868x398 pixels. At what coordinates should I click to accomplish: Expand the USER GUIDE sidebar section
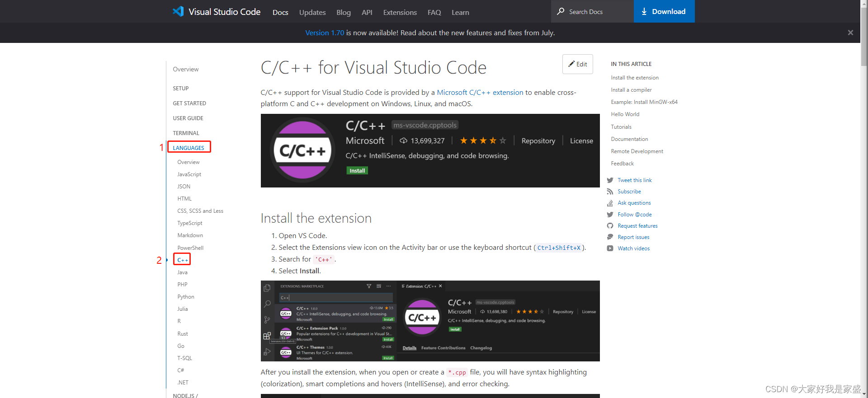[x=188, y=118]
